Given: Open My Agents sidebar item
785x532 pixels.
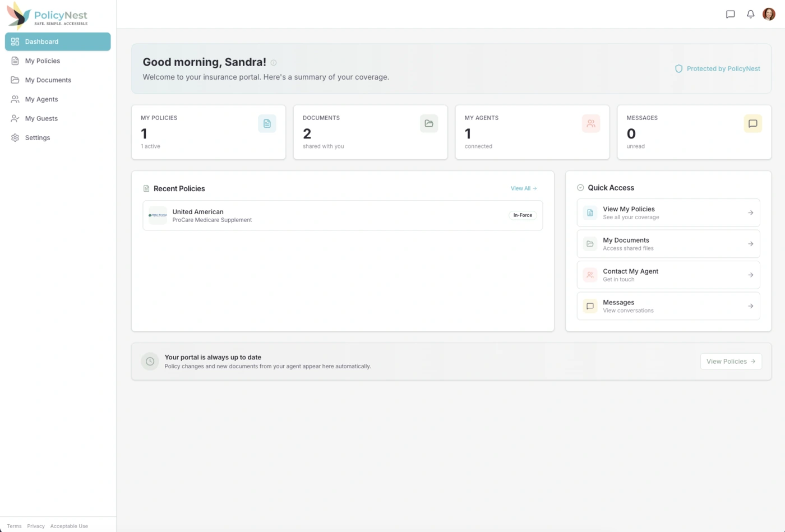Looking at the screenshot, I should (41, 99).
